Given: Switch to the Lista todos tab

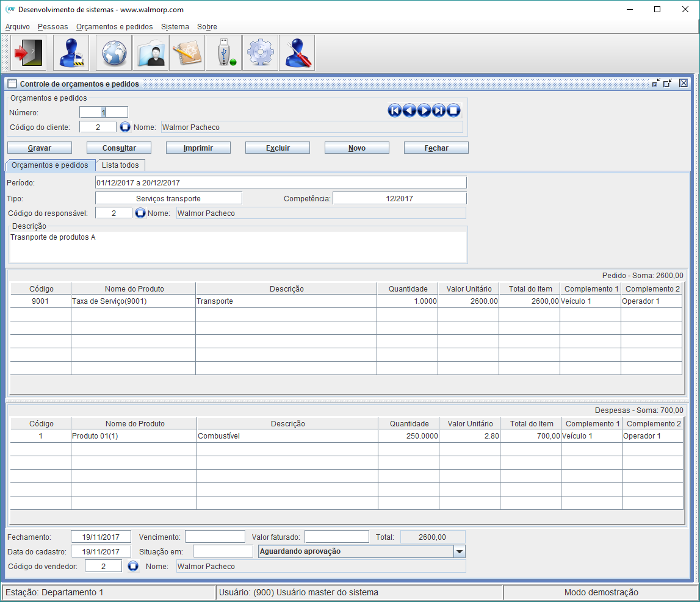Looking at the screenshot, I should tap(120, 165).
